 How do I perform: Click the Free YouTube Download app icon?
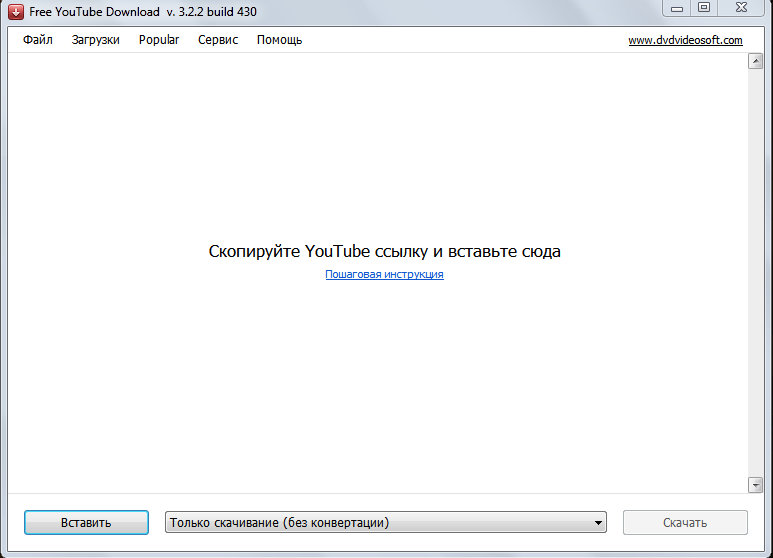click(x=16, y=11)
